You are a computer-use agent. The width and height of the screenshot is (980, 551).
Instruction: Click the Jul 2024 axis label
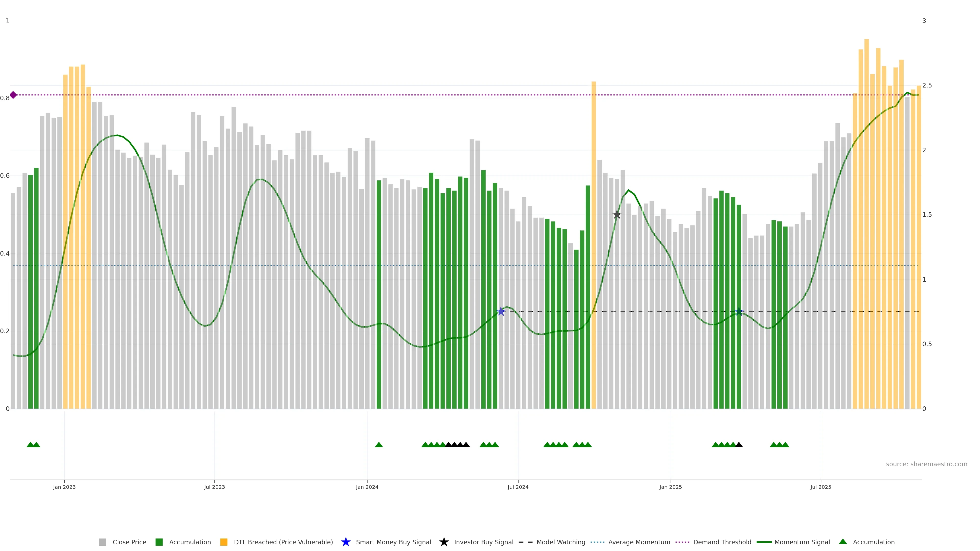pos(518,487)
